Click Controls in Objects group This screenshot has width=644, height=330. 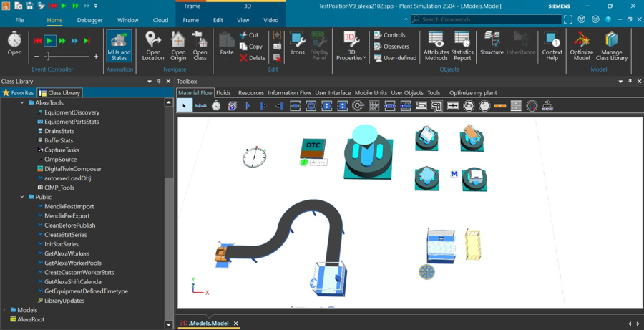[x=389, y=35]
